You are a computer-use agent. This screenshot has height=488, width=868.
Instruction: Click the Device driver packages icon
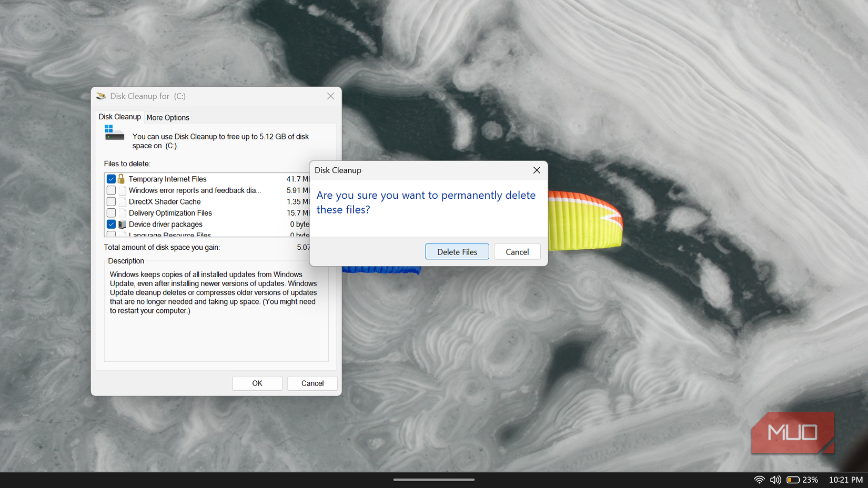122,225
